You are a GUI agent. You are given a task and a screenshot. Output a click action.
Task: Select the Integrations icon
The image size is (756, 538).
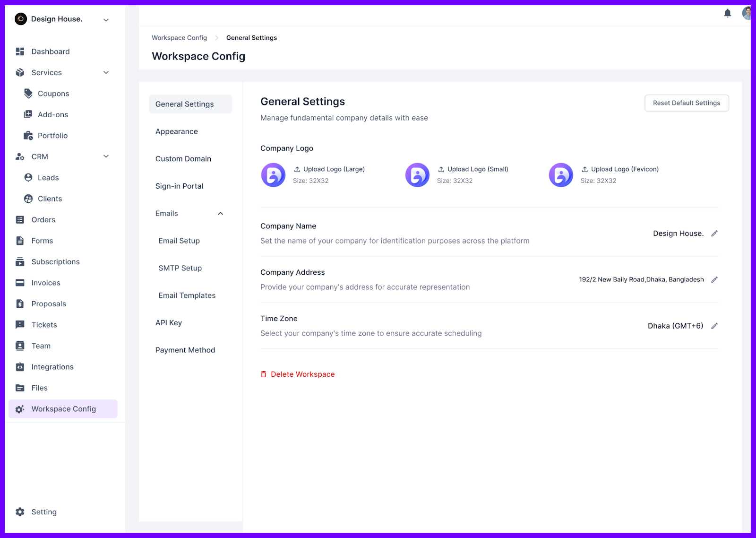point(19,366)
